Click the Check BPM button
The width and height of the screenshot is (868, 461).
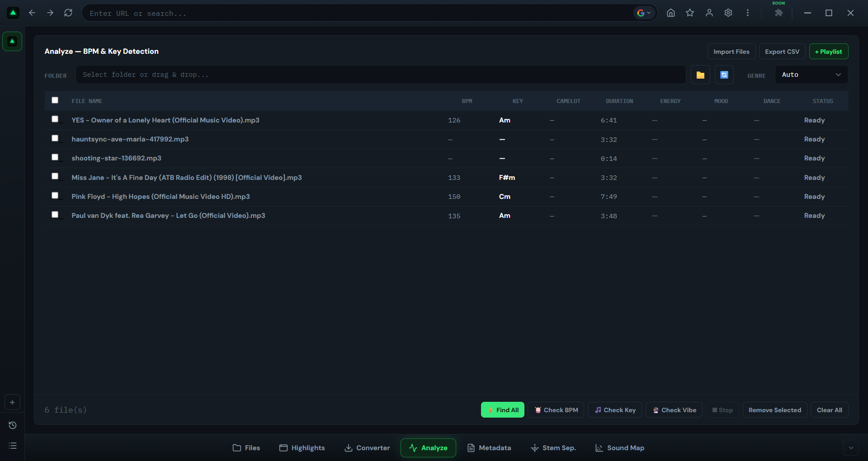[x=556, y=410]
